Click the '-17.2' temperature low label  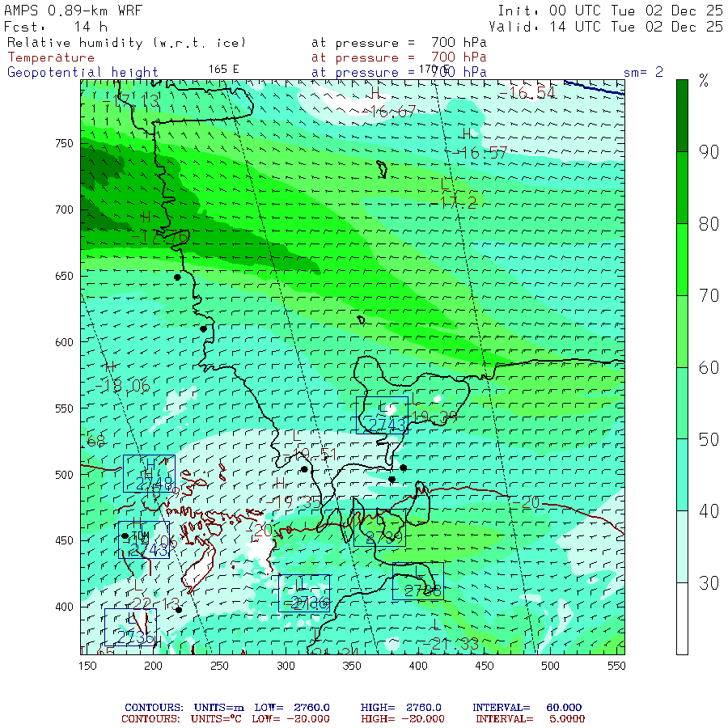[x=453, y=203]
